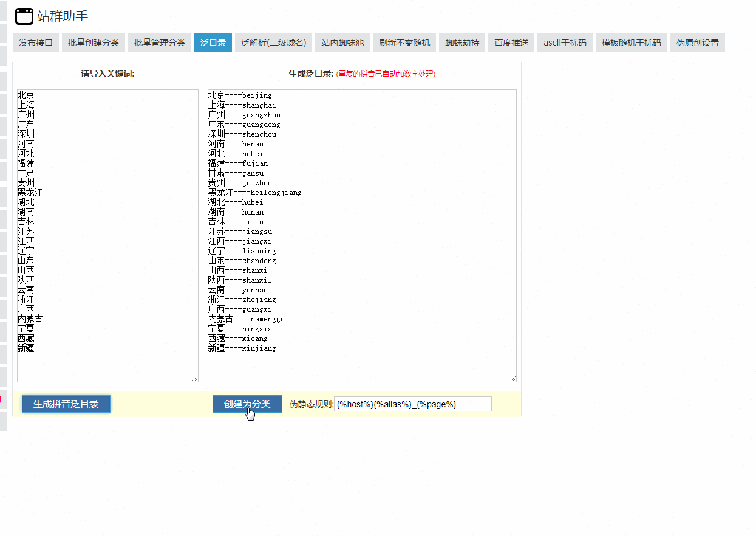Image resolution: width=756 pixels, height=536 pixels.
Task: Grab the keyword textarea resize handle
Action: 196,379
